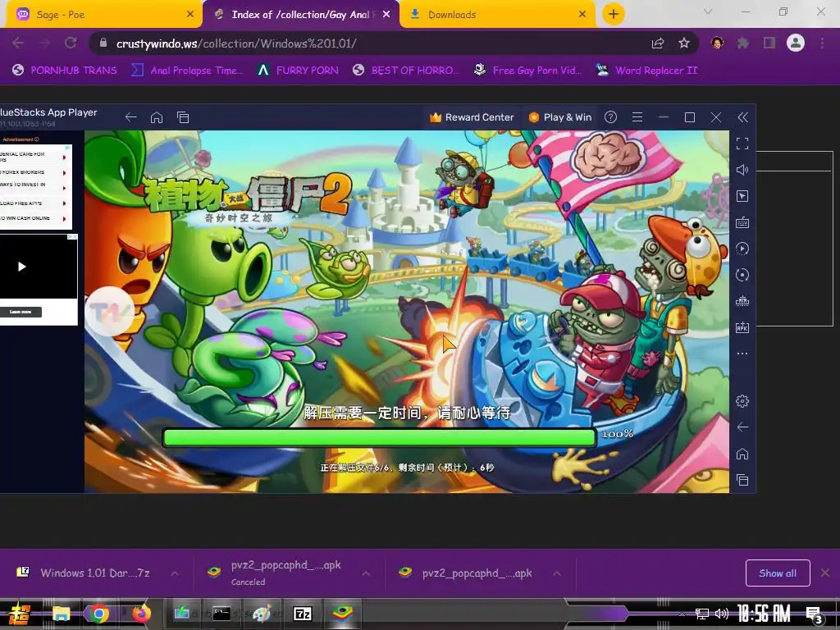Click the FOREX BROKERS ad row

[x=33, y=172]
